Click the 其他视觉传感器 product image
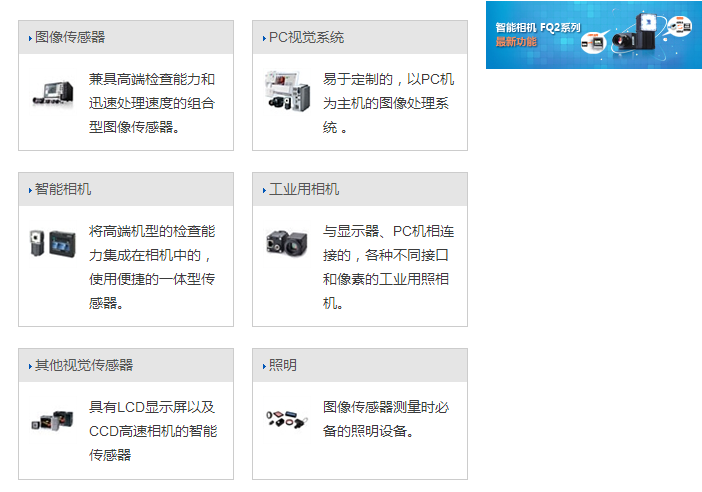This screenshot has height=492, width=702. click(53, 420)
